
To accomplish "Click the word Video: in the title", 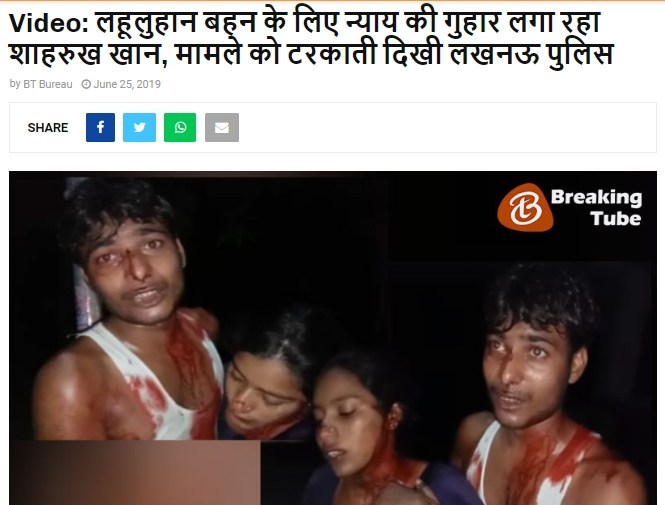I will 49,22.
